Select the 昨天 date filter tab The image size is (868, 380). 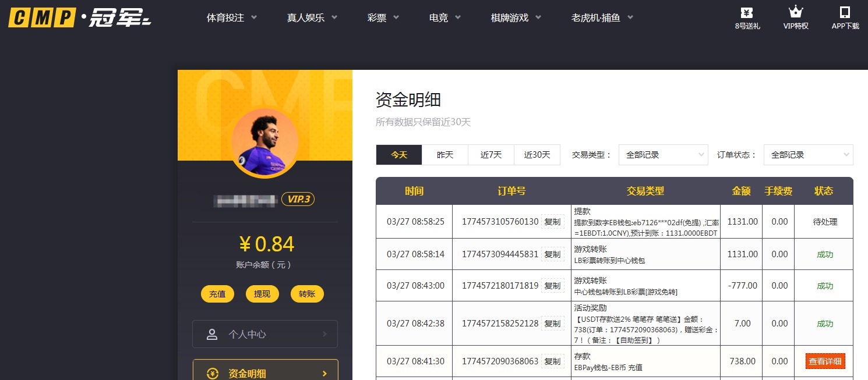click(x=444, y=155)
